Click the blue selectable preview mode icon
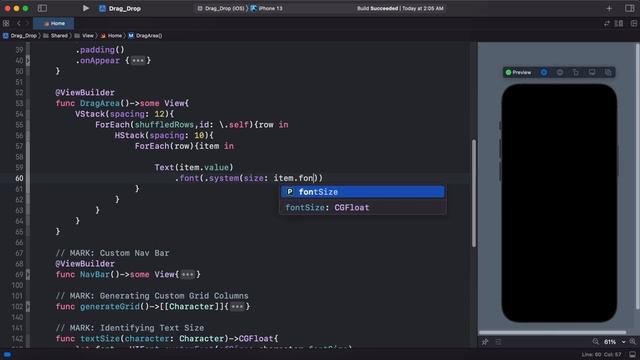 [x=544, y=72]
